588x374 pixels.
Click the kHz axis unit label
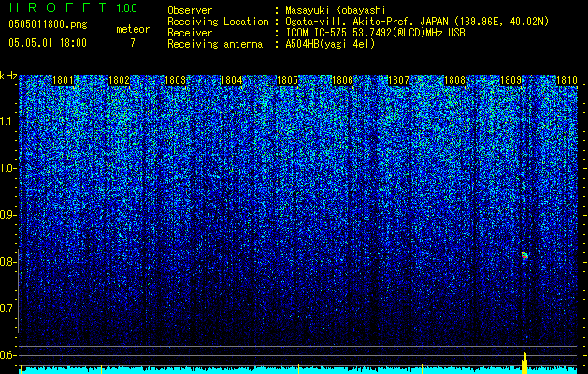click(x=8, y=76)
